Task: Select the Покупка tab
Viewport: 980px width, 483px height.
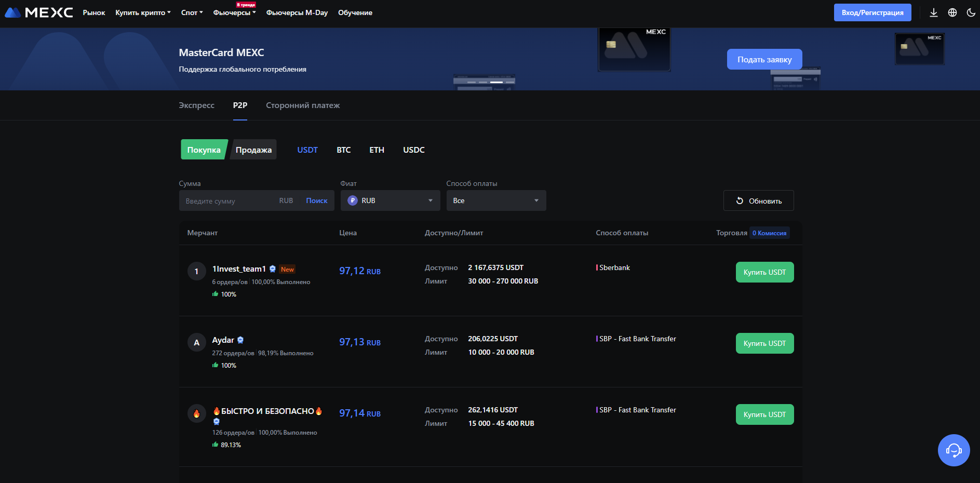Action: click(x=204, y=150)
